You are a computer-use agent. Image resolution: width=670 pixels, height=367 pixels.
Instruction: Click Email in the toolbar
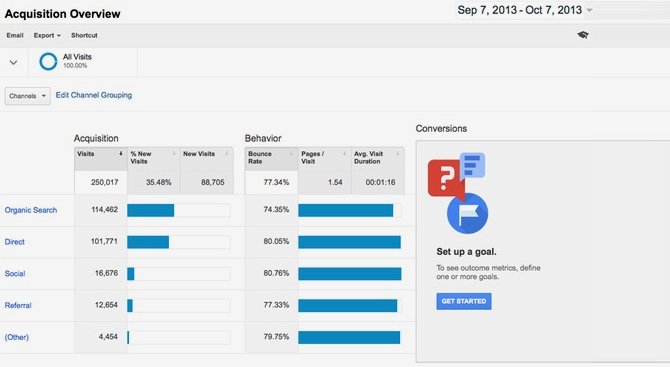15,35
